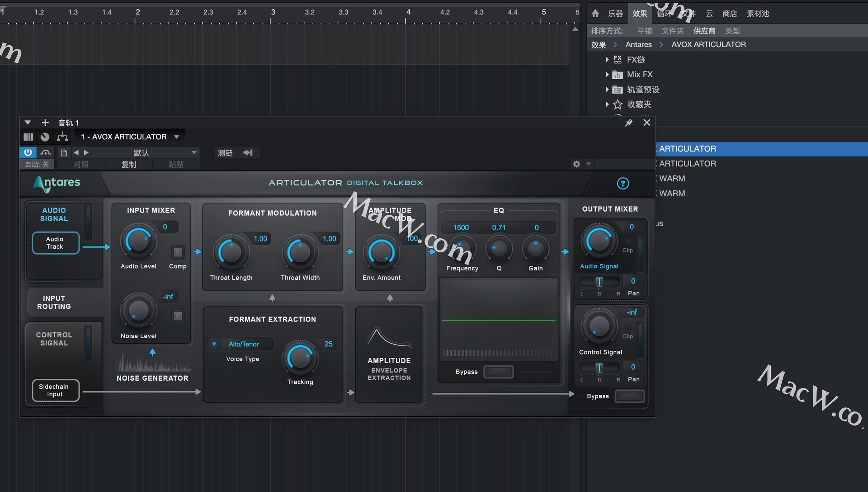This screenshot has height=492, width=868.
Task: Click the Throat Width knob
Action: pyautogui.click(x=300, y=253)
